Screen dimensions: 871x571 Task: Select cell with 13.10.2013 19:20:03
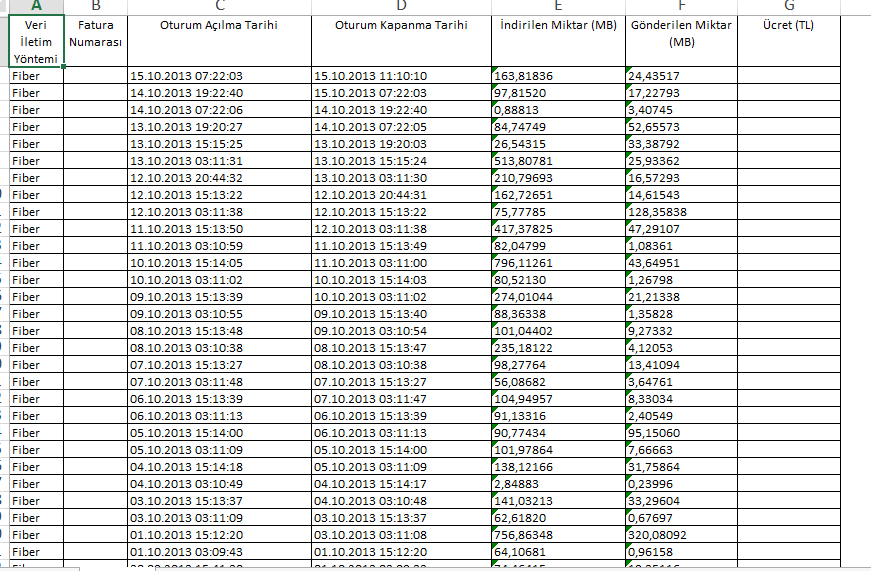401,144
